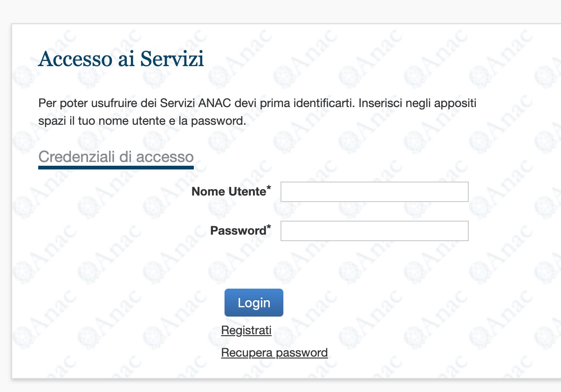Click the Nome Utente field label
Viewport: 561px width, 392px height.
229,191
